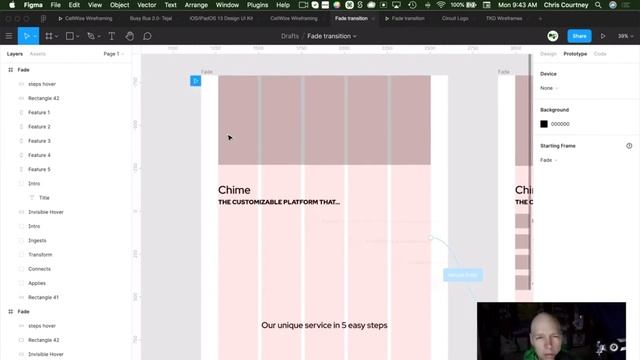Switch to the Assets tab
The height and width of the screenshot is (360, 640).
pyautogui.click(x=38, y=54)
